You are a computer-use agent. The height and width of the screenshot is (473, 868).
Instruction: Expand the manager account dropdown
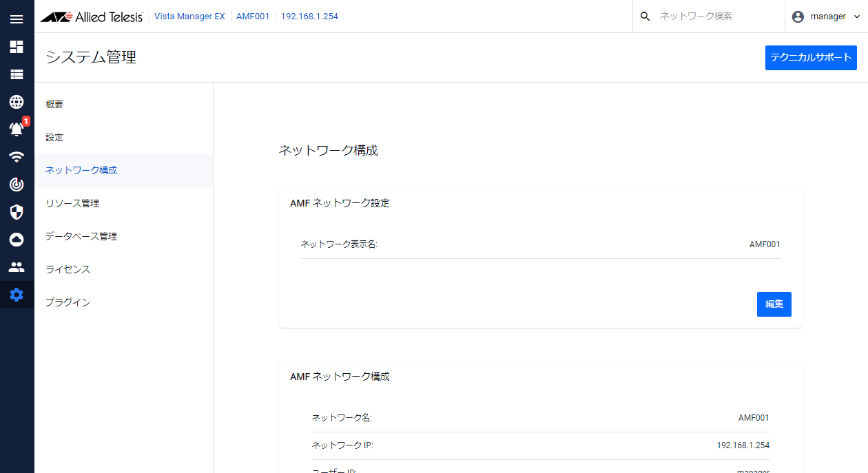pos(826,17)
